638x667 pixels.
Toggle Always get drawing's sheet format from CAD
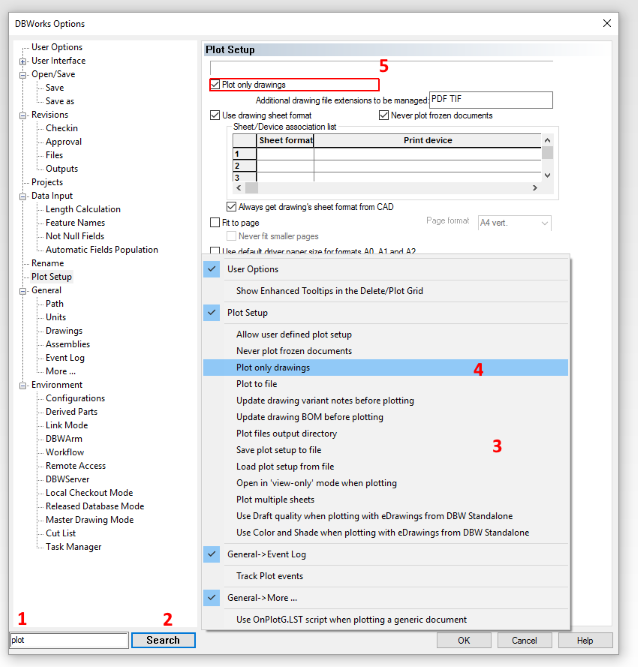pos(231,207)
